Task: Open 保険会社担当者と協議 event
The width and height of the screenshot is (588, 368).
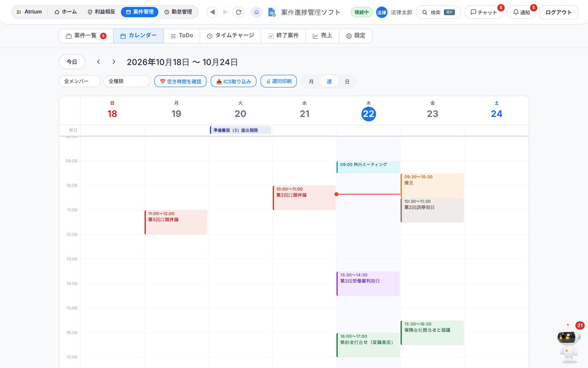Action: click(432, 333)
